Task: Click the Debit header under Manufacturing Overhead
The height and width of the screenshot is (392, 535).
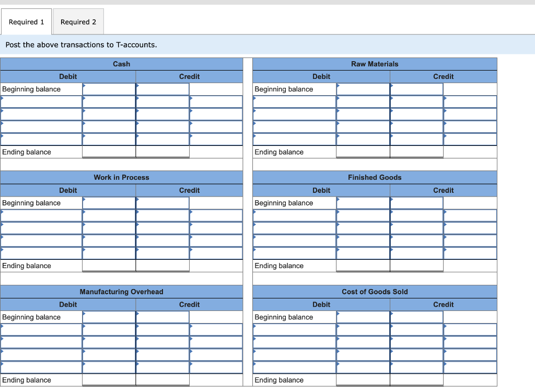Action: [x=68, y=305]
